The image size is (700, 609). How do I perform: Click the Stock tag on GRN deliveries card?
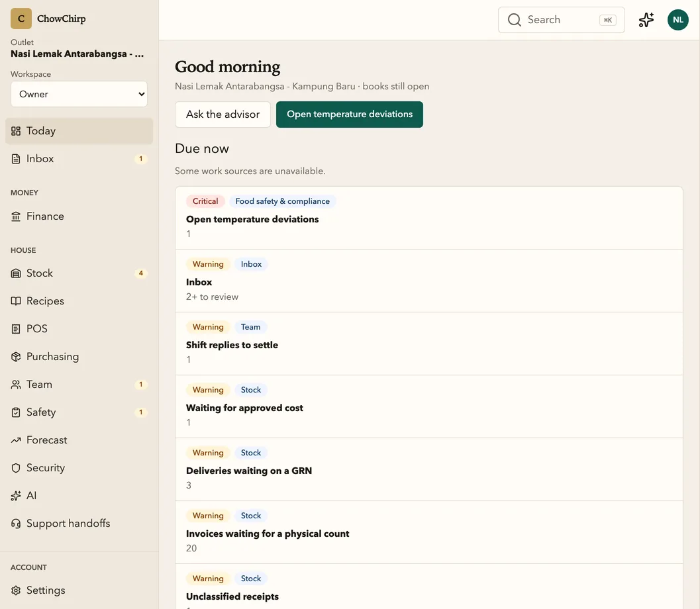[x=251, y=453]
